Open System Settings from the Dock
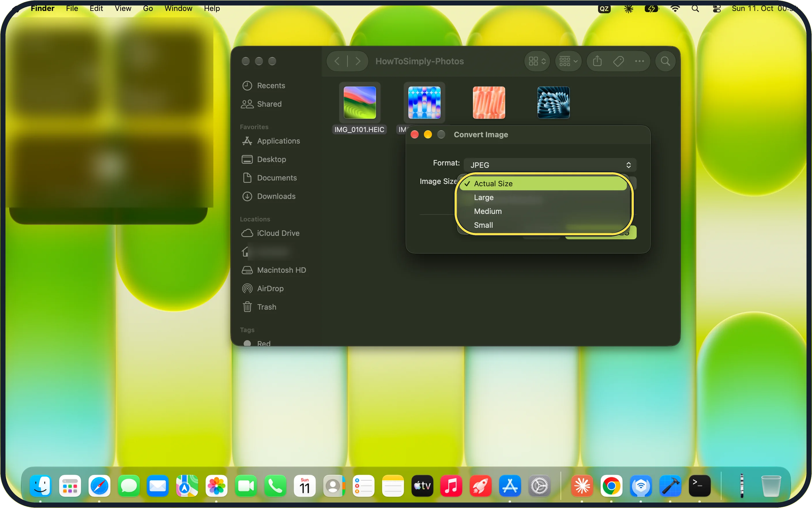812x508 pixels. coord(539,486)
